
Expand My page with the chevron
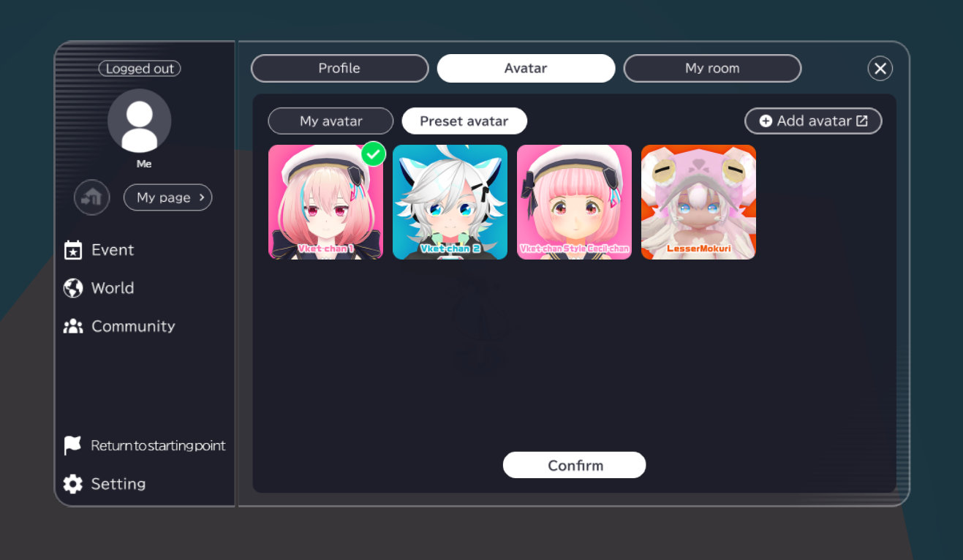coord(202,197)
